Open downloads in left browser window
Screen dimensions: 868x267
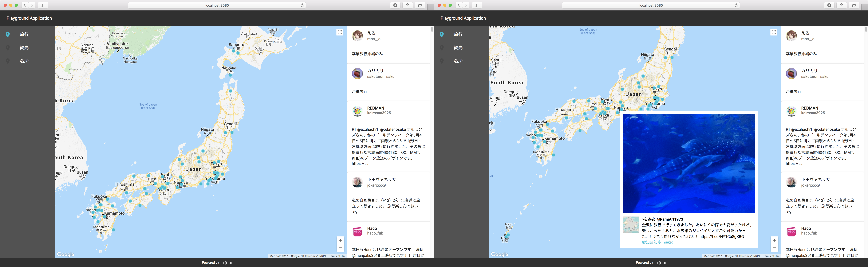[x=395, y=5]
